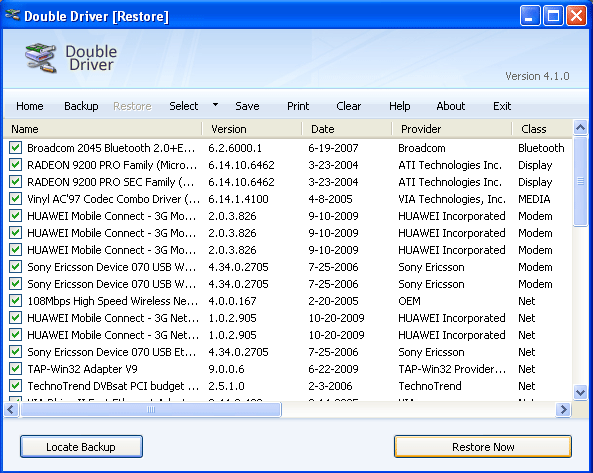Click the VIA Technologies, Inc. provider cell

[452, 199]
